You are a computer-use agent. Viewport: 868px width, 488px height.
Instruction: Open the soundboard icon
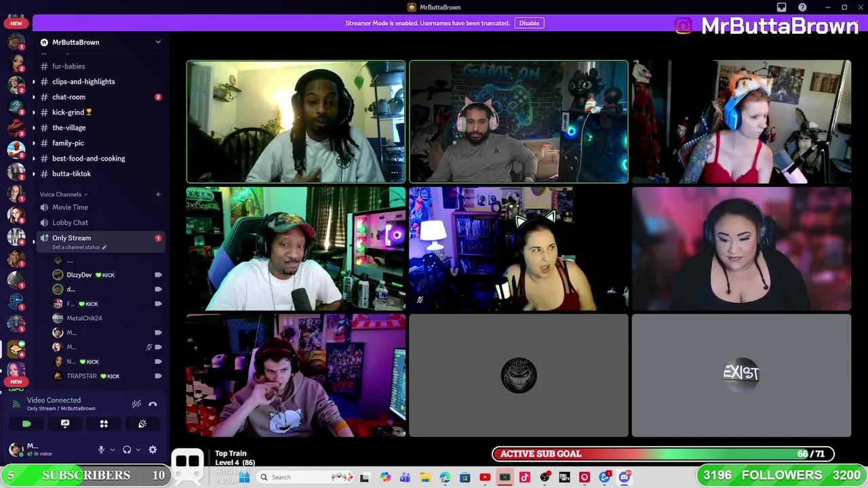click(x=142, y=424)
